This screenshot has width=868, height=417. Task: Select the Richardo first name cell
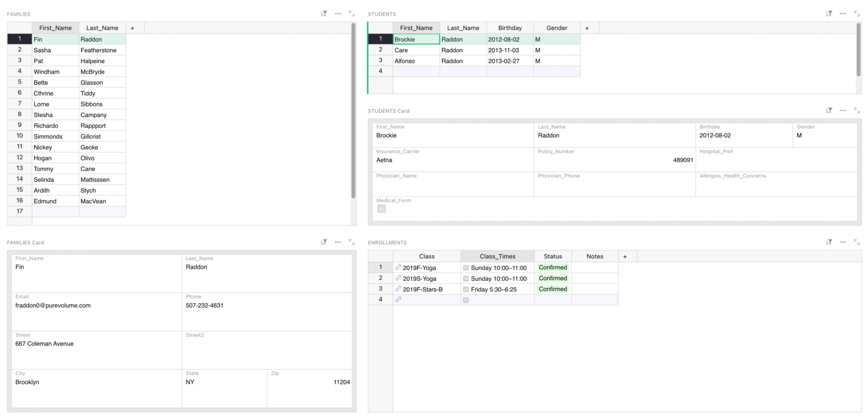point(56,126)
